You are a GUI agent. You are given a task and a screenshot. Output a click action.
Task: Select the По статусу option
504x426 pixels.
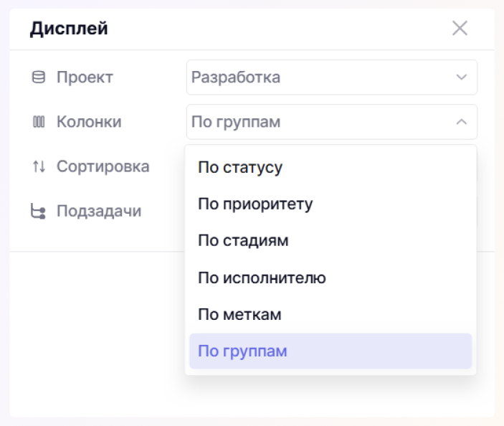pos(240,167)
